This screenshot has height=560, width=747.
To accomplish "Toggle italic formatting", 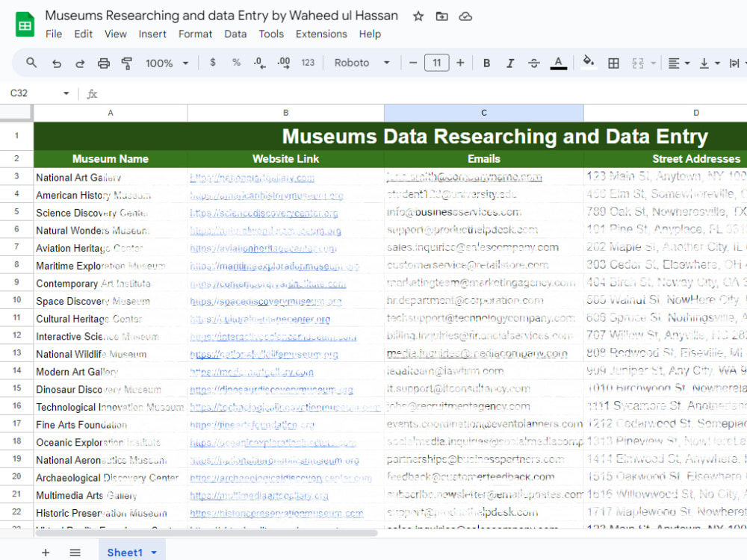I will 510,63.
